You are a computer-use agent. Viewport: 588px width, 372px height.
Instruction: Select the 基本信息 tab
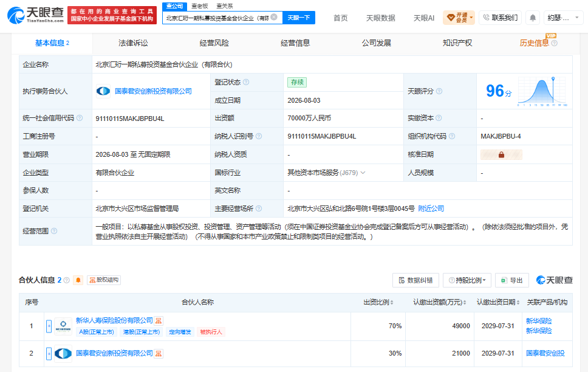pos(52,43)
